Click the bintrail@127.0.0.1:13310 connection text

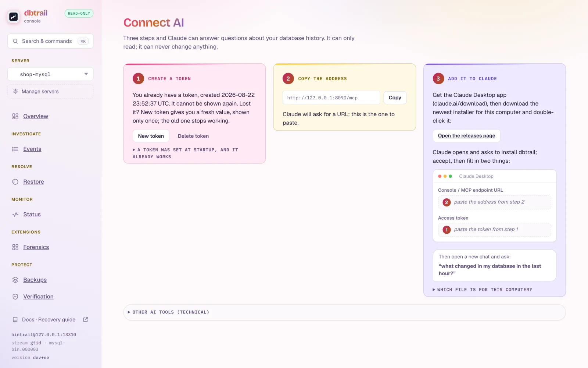click(44, 335)
